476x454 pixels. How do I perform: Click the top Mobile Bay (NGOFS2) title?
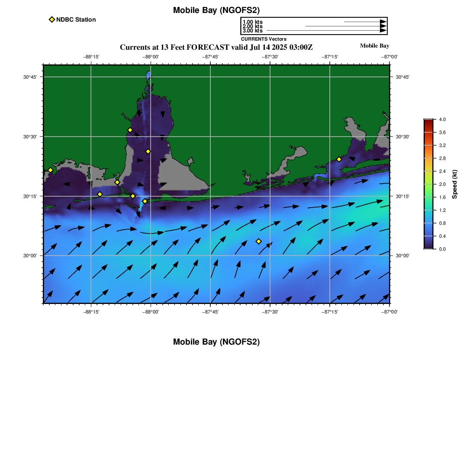(216, 10)
